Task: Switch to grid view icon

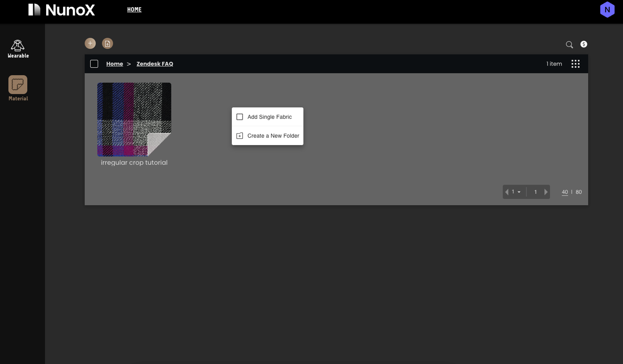Action: [x=575, y=64]
